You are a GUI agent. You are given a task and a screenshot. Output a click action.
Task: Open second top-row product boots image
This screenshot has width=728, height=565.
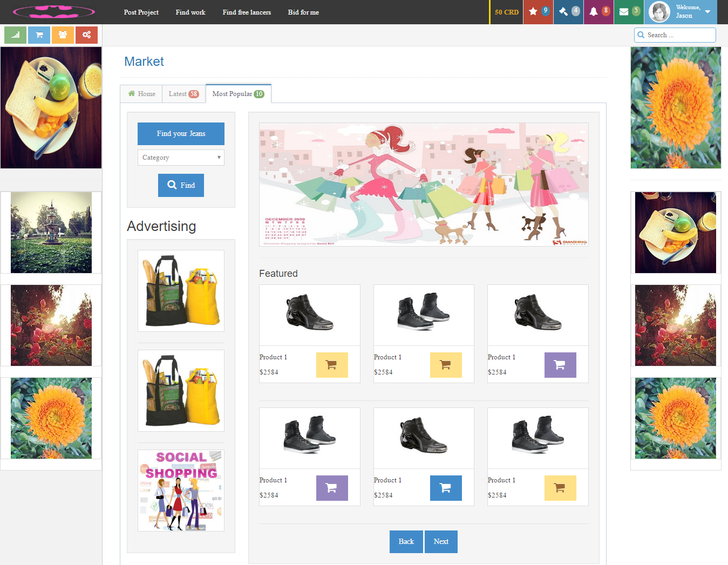pyautogui.click(x=424, y=315)
